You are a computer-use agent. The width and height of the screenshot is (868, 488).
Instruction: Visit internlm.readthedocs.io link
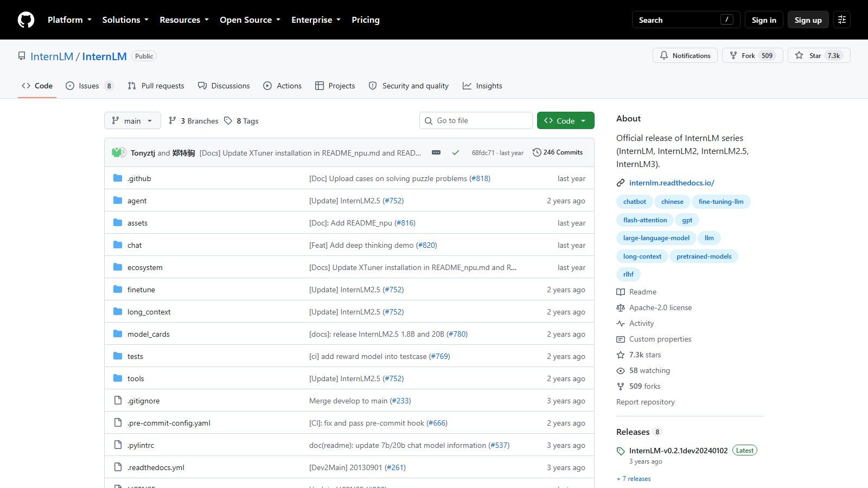pos(672,183)
